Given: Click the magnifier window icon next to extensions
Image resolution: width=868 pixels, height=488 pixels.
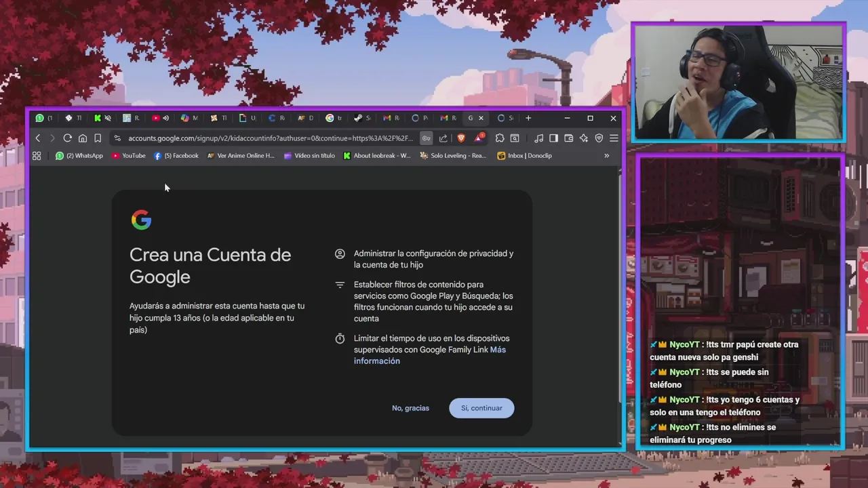Looking at the screenshot, I should [x=515, y=138].
